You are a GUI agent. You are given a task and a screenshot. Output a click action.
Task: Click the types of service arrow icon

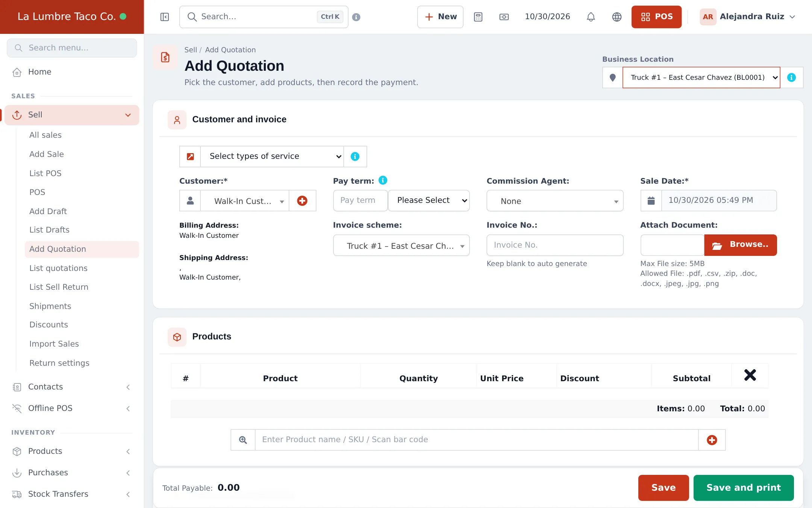(x=190, y=157)
